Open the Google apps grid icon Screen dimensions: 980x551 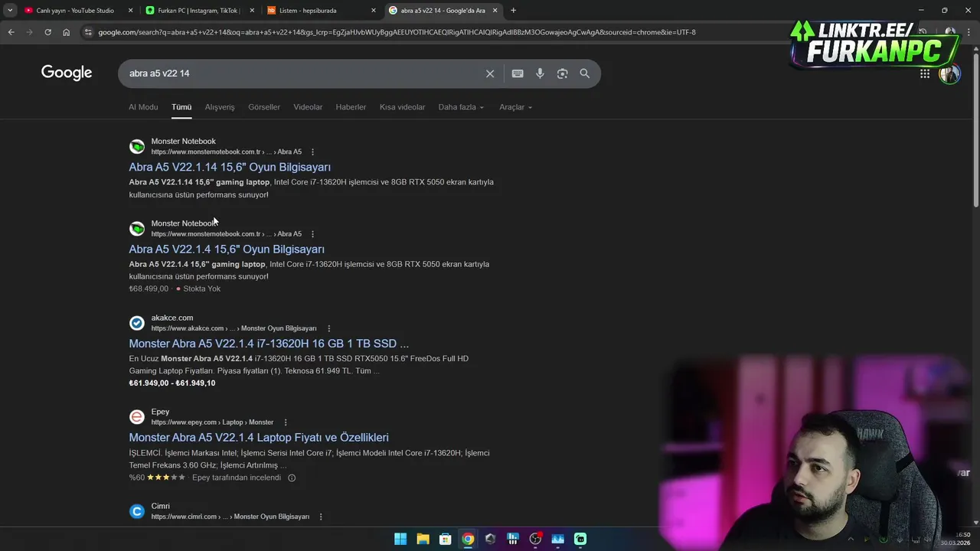pyautogui.click(x=925, y=73)
